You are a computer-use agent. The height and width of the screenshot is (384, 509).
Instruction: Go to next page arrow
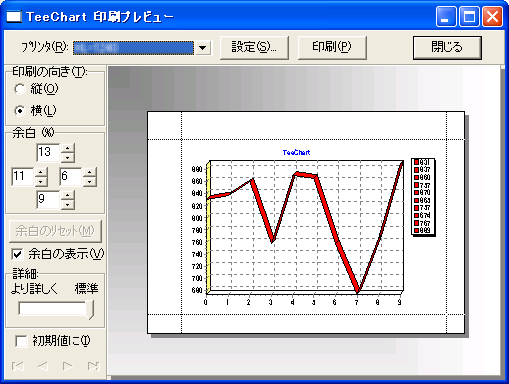point(68,366)
